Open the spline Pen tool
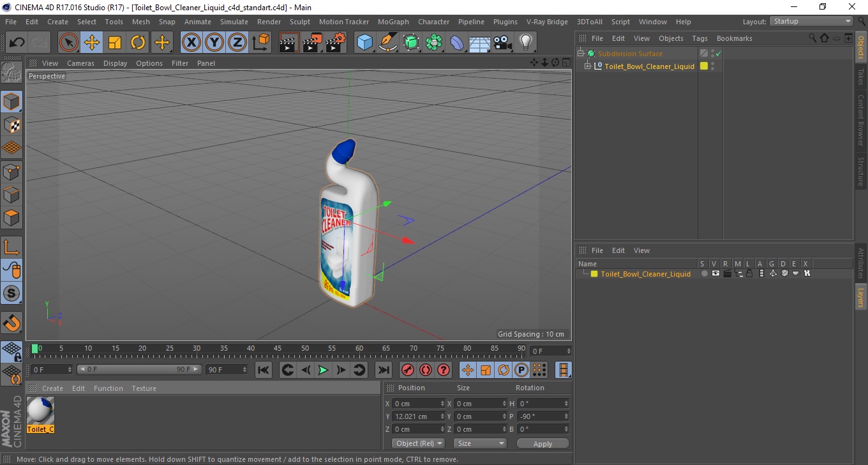This screenshot has width=868, height=465. pyautogui.click(x=388, y=43)
